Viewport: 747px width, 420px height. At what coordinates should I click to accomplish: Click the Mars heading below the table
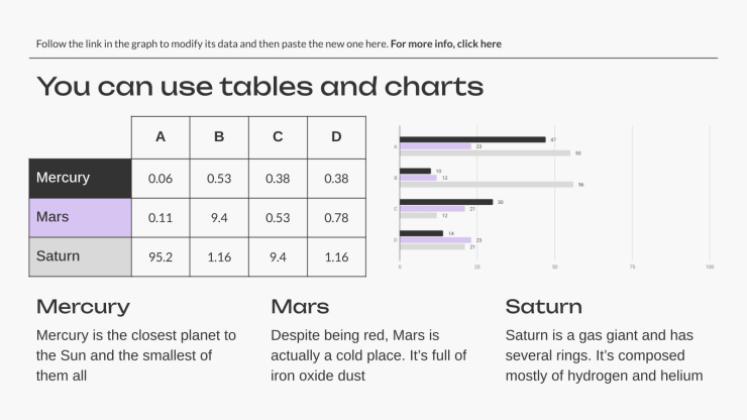pyautogui.click(x=300, y=306)
